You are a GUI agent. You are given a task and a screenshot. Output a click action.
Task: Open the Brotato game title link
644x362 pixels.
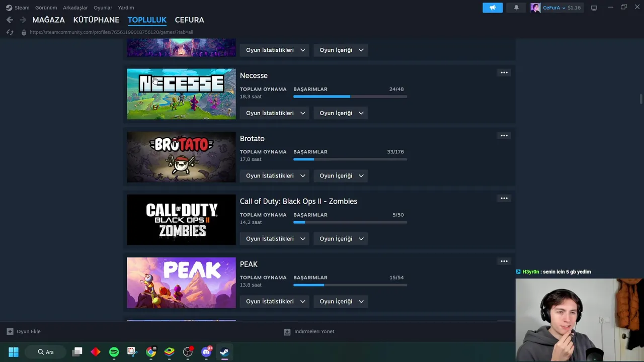(x=252, y=138)
